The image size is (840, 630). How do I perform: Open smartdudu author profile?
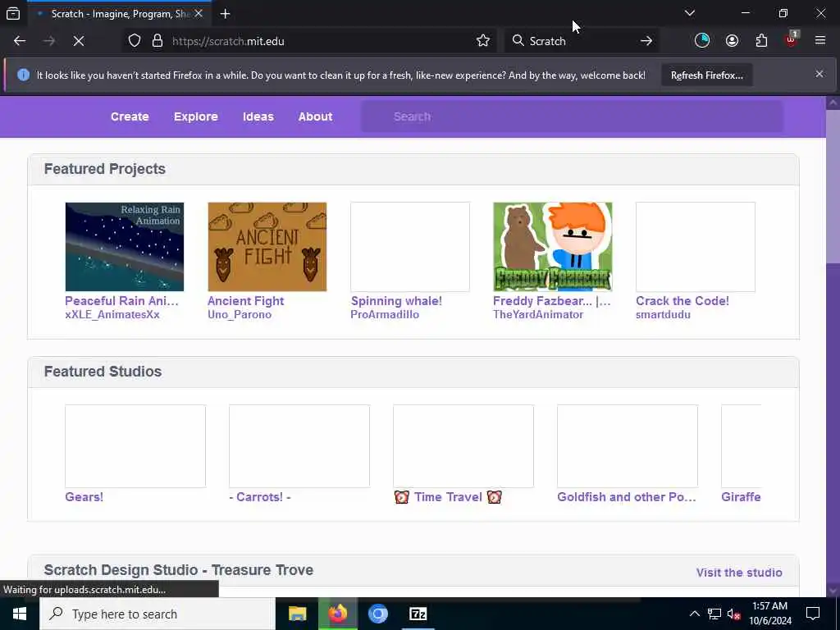click(663, 314)
